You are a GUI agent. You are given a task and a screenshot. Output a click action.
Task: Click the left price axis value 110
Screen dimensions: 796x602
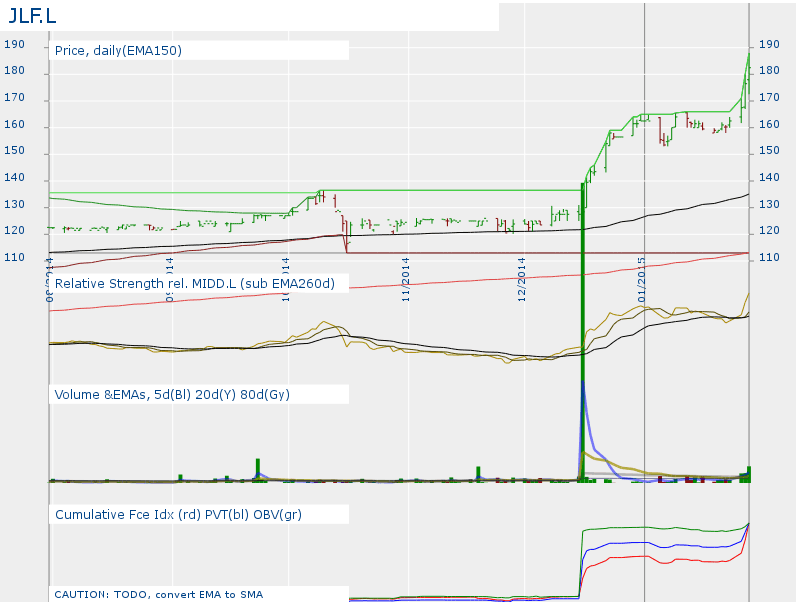tap(14, 257)
